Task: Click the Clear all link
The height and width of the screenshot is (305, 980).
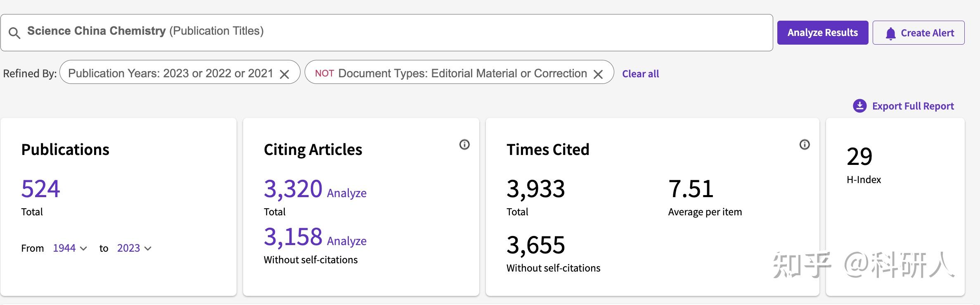Action: pyautogui.click(x=640, y=74)
